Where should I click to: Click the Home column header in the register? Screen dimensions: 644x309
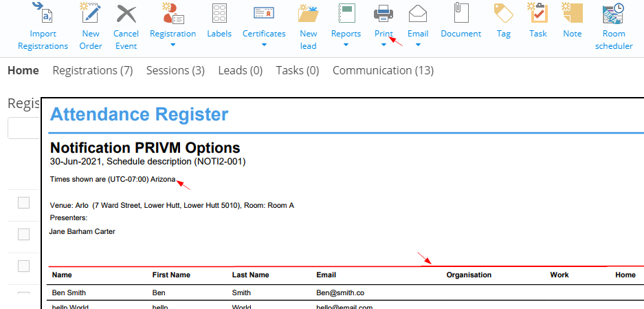(x=625, y=275)
